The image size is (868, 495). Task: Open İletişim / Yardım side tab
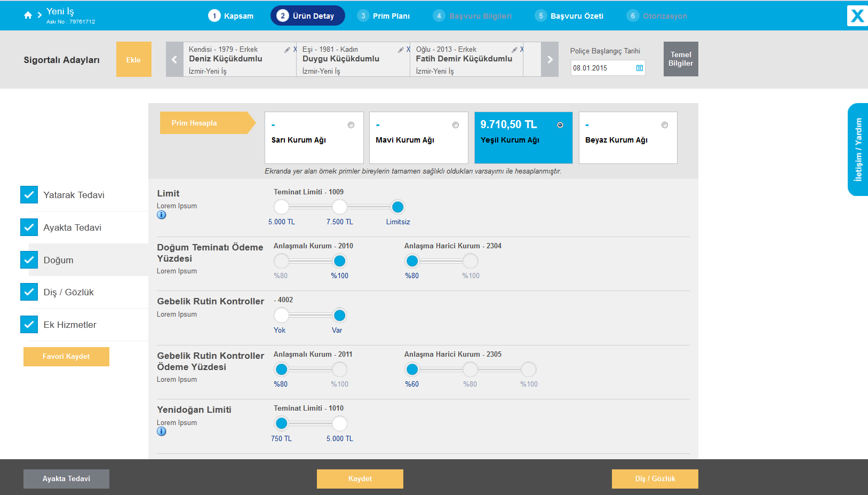click(858, 150)
